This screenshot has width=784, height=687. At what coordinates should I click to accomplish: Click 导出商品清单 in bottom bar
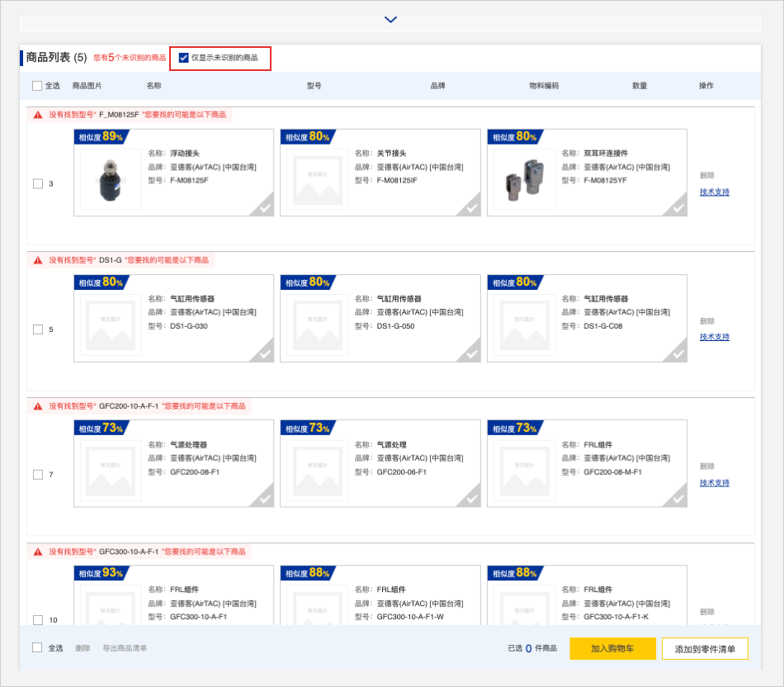coord(125,648)
